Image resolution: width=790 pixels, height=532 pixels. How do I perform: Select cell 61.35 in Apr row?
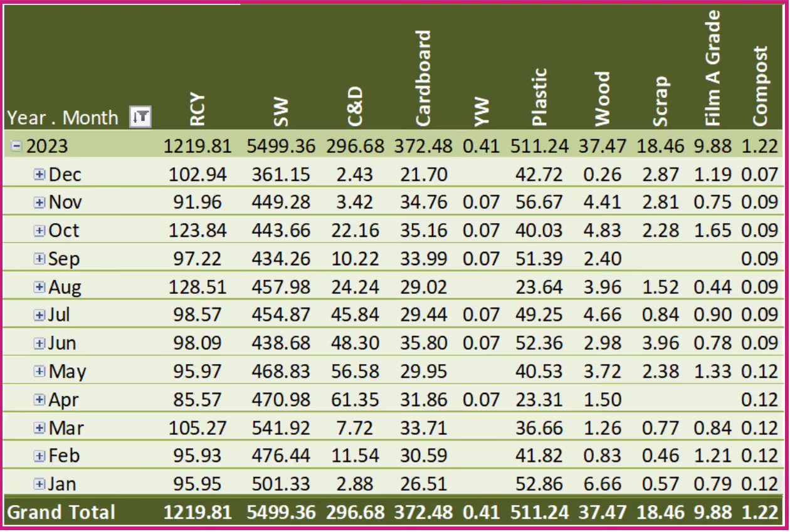point(355,399)
